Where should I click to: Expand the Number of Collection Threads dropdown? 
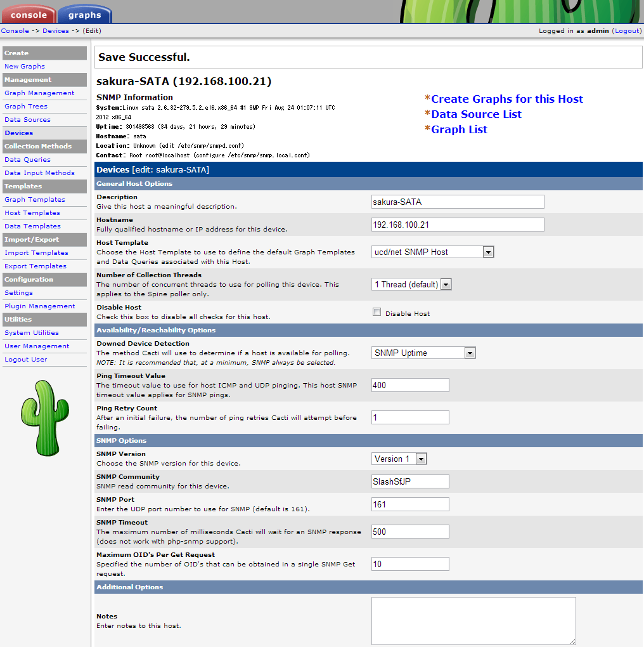coord(411,284)
